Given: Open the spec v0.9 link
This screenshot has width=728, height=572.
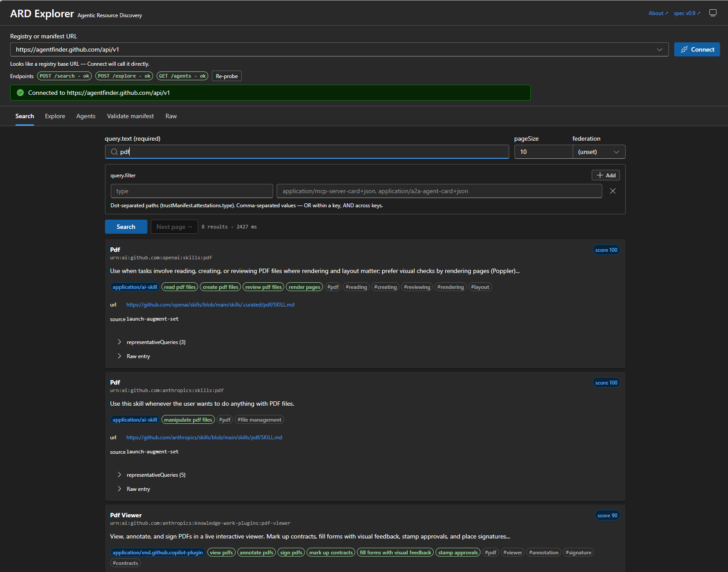Looking at the screenshot, I should 687,13.
